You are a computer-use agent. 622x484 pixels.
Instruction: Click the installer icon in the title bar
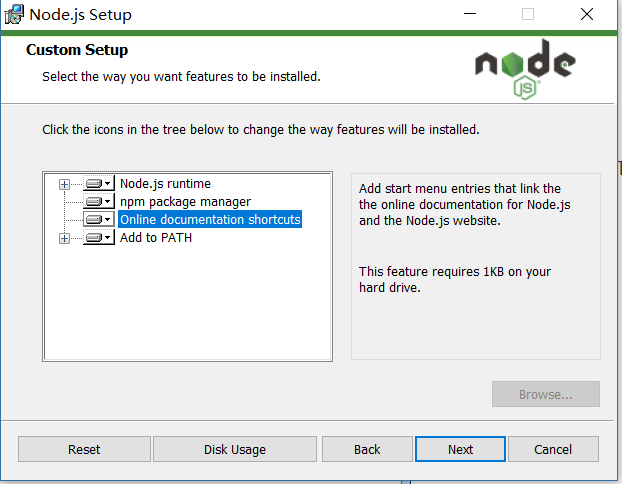pos(14,15)
